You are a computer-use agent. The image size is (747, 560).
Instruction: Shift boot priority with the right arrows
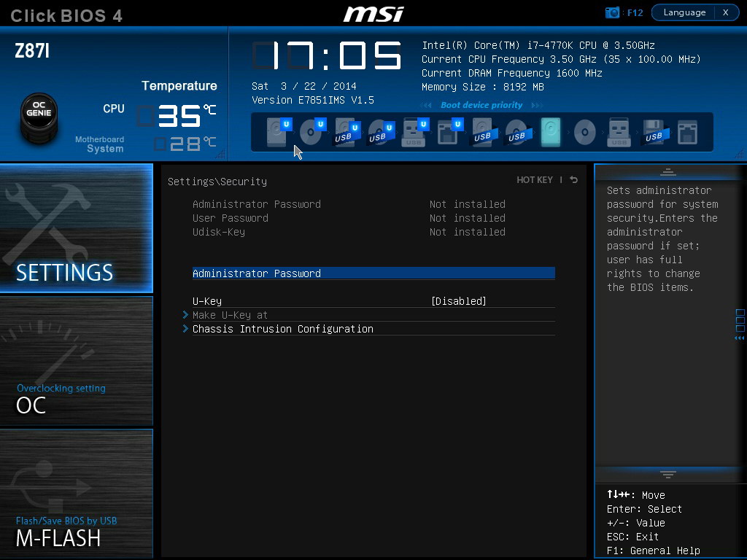click(x=537, y=105)
